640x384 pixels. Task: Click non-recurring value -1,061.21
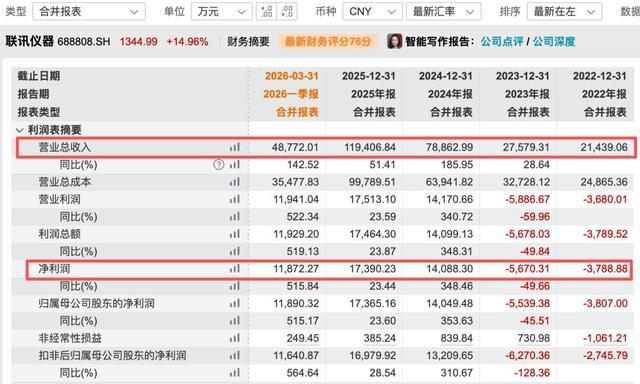click(605, 338)
